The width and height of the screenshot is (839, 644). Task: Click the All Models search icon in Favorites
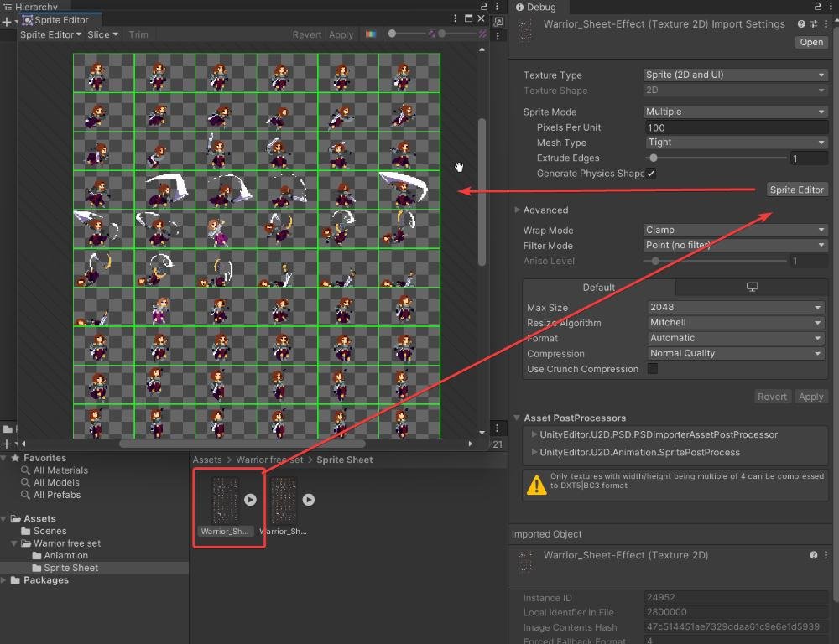pos(25,482)
